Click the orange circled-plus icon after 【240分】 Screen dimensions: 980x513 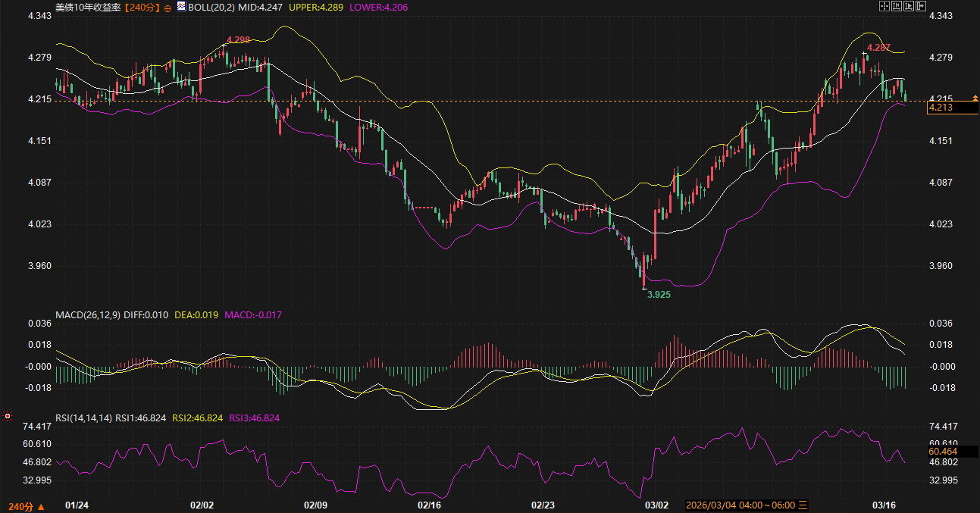tap(168, 7)
